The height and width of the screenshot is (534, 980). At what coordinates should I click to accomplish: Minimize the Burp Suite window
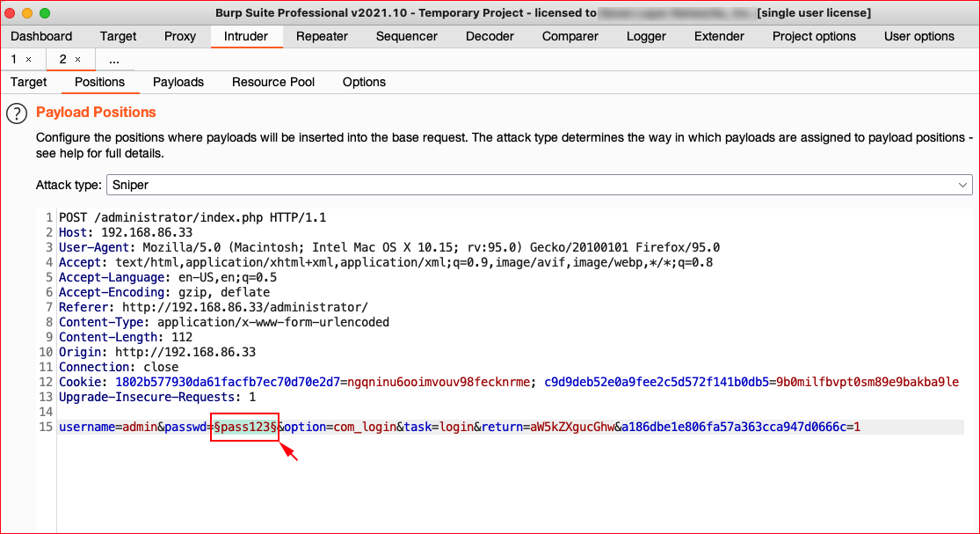(x=27, y=13)
